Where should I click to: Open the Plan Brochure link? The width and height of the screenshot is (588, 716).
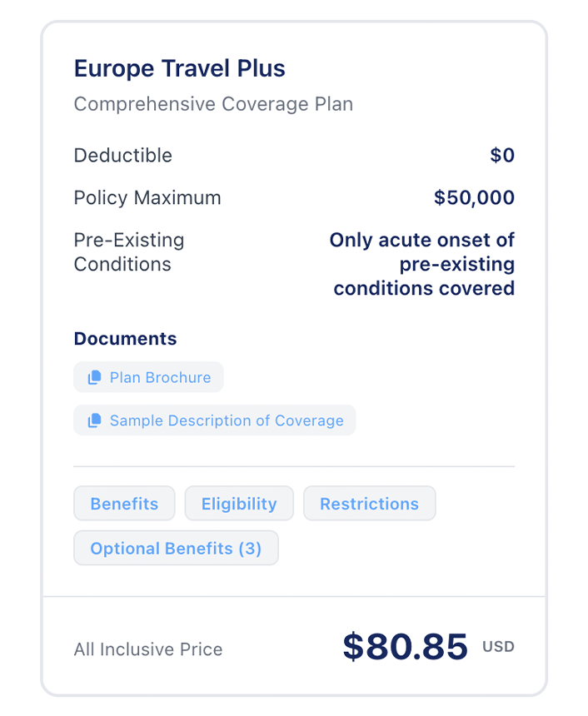pos(160,377)
